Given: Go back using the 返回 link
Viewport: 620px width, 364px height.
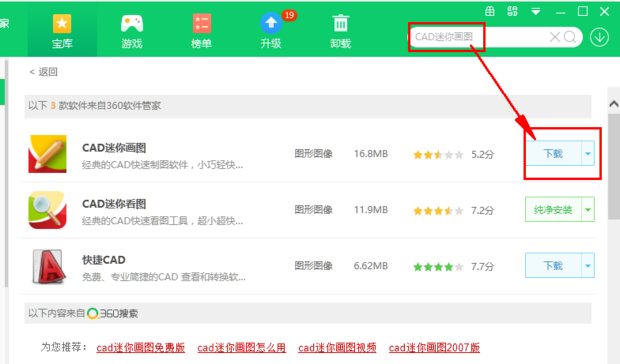Looking at the screenshot, I should [x=43, y=72].
